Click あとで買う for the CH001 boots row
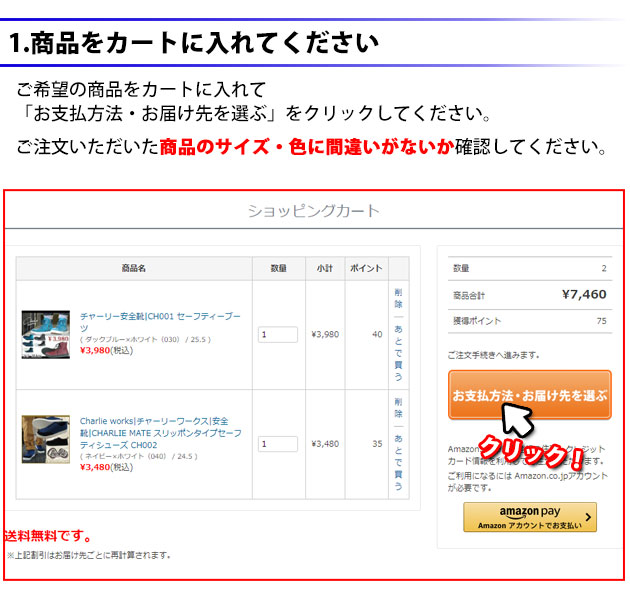630x615 pixels. click(398, 352)
